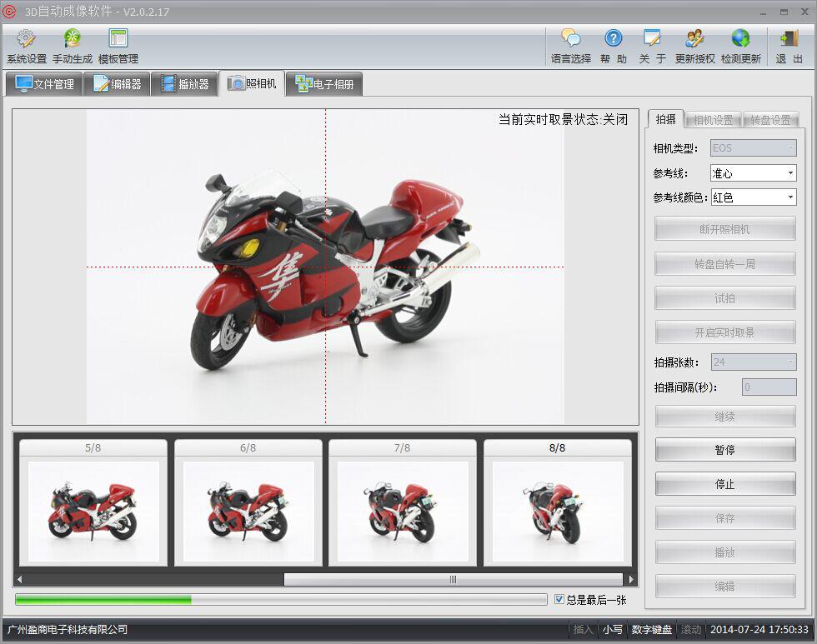Click the 更新授权 update license icon
This screenshot has width=817, height=644.
tap(695, 39)
